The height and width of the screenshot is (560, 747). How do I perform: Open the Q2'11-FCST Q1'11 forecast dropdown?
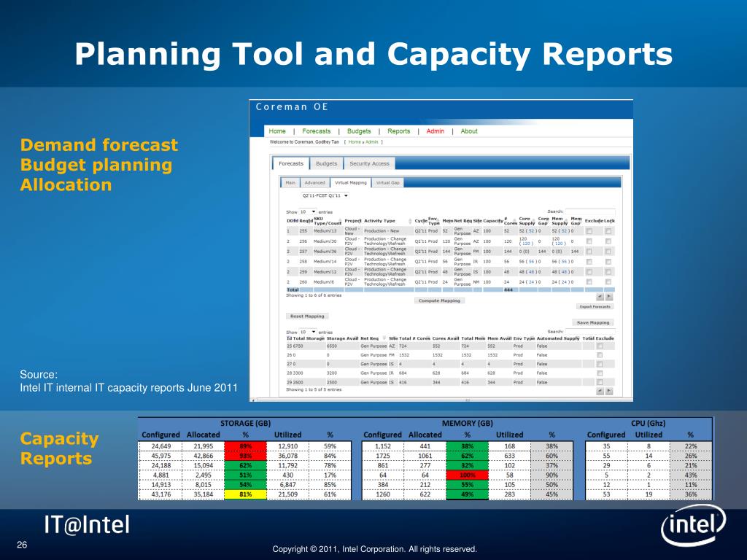pos(325,195)
